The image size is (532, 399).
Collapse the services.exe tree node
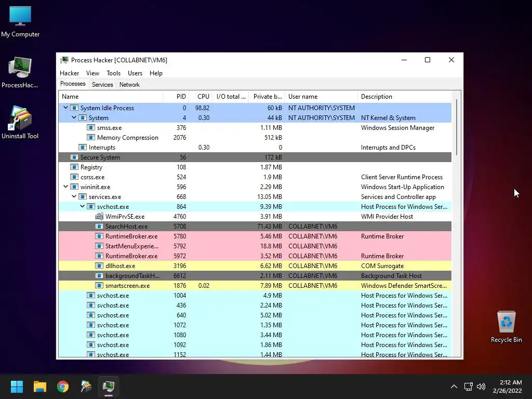pyautogui.click(x=74, y=196)
